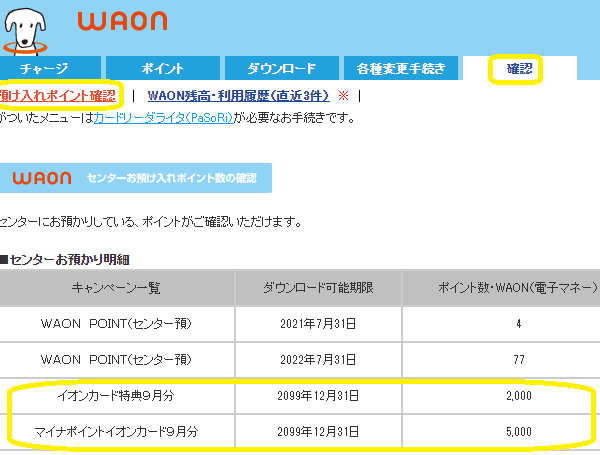Click the expiry date in マイナポイントイオンカード9月分 row
This screenshot has width=600, height=455.
tap(318, 432)
